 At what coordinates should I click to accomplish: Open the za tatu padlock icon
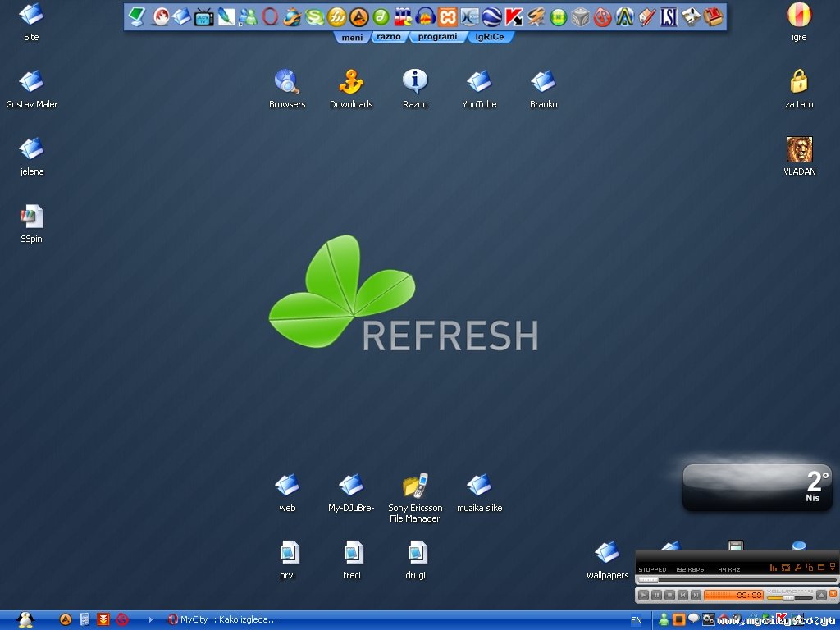tap(799, 89)
